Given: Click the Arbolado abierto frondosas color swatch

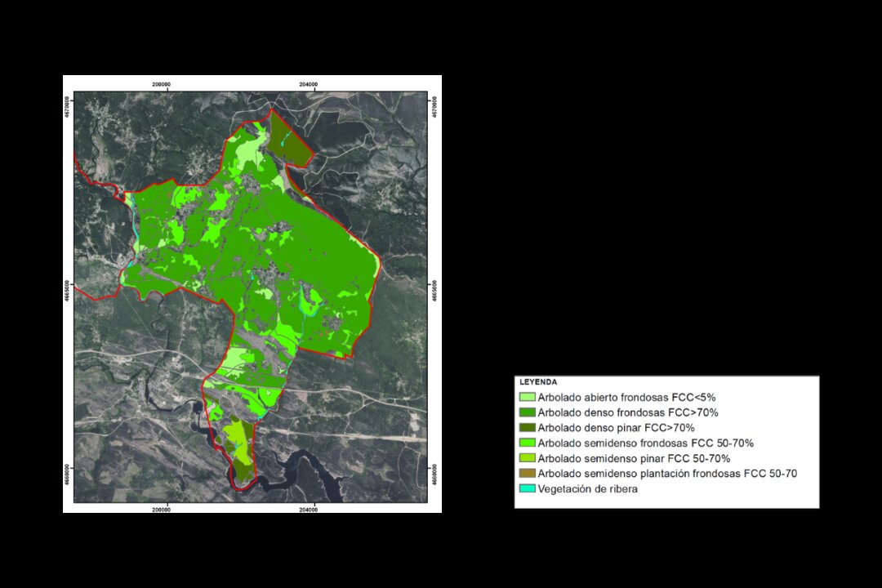Looking at the screenshot, I should pyautogui.click(x=528, y=397).
